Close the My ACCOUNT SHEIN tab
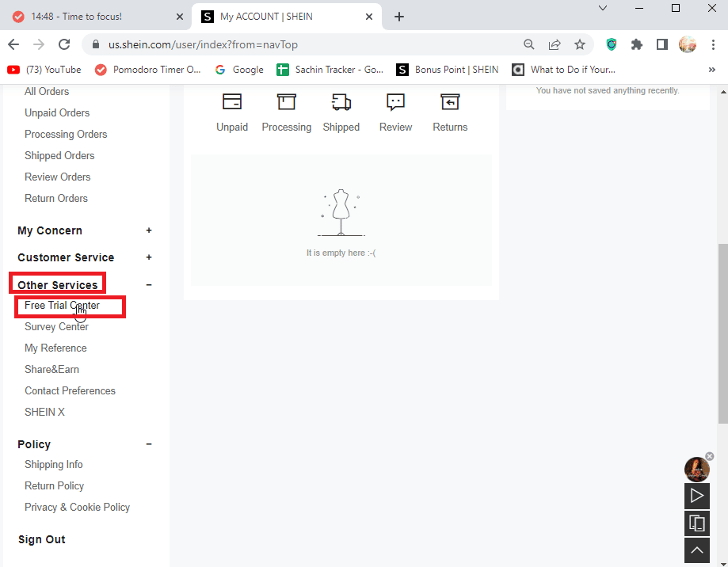 [x=369, y=17]
